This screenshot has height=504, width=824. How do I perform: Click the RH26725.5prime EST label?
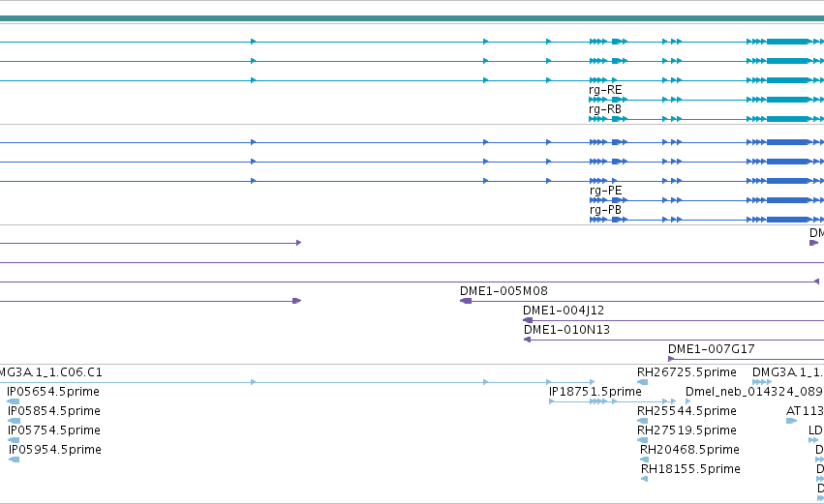click(687, 372)
